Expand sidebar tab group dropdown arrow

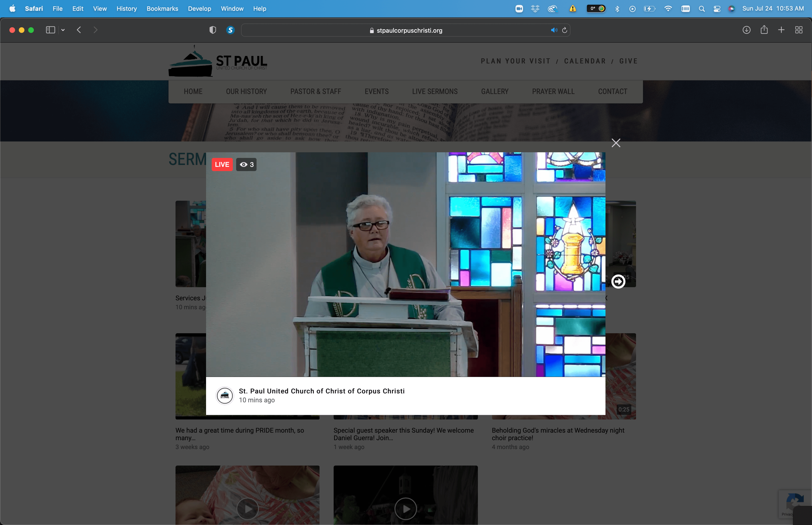(63, 30)
